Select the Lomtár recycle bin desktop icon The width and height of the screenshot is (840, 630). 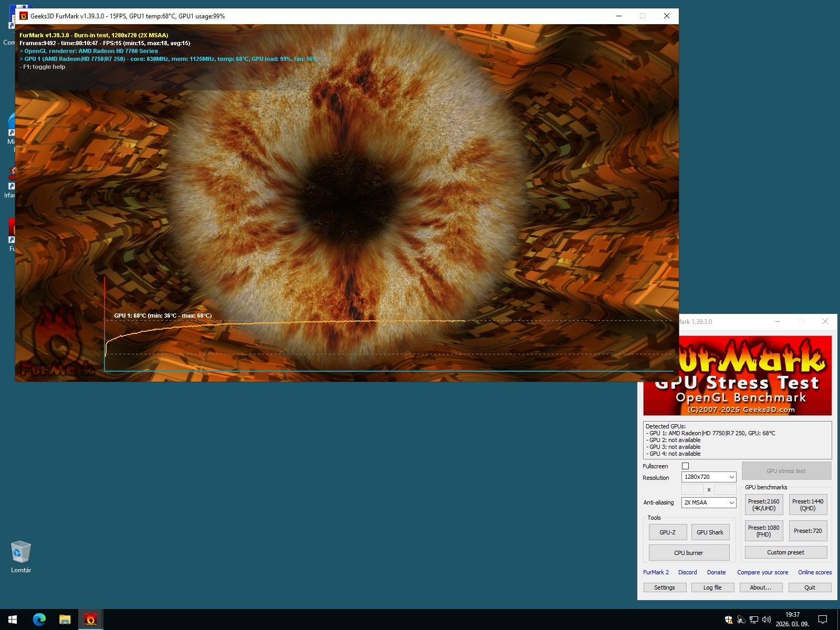[x=21, y=557]
